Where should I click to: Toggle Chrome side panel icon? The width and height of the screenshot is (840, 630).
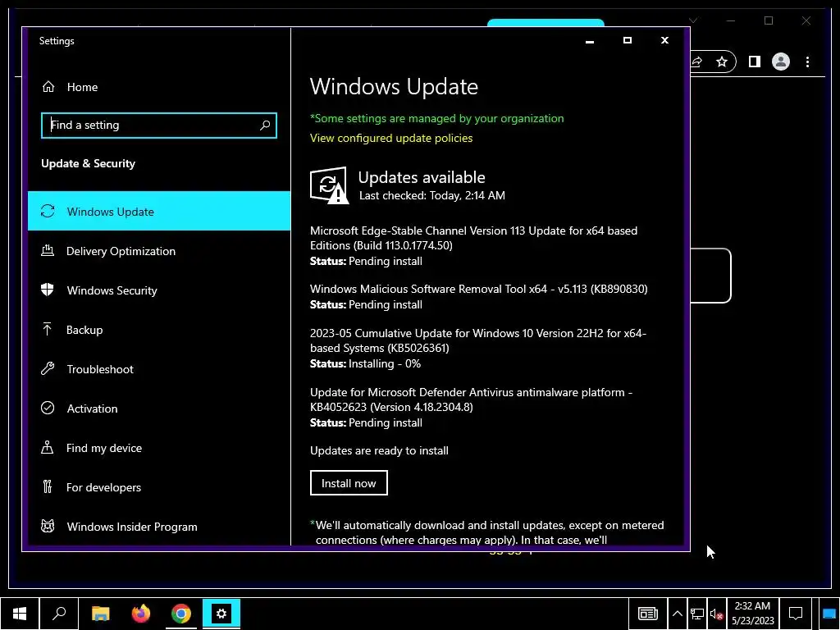[x=755, y=62]
